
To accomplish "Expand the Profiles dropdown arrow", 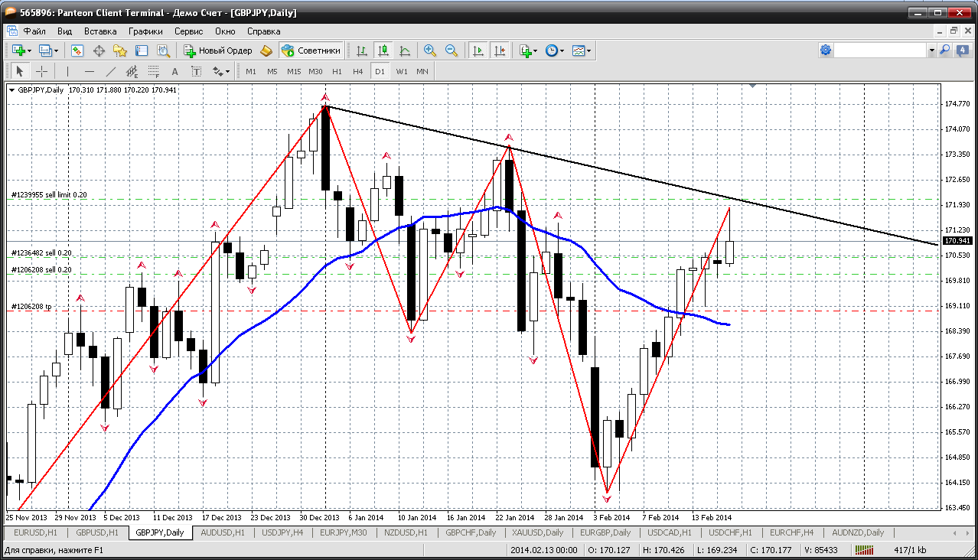I will (x=56, y=51).
